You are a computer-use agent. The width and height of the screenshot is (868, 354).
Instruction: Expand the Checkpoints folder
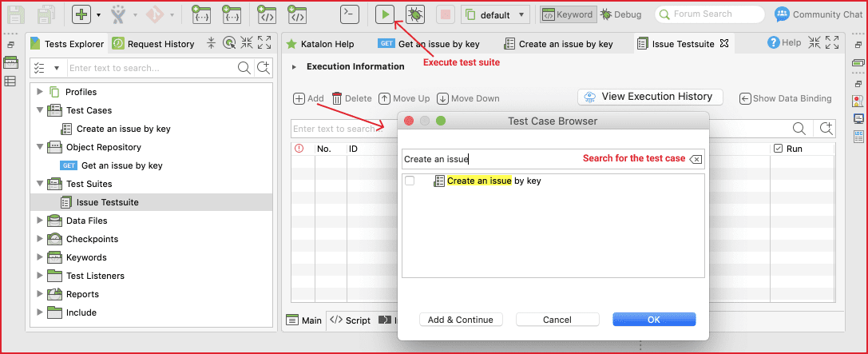39,239
